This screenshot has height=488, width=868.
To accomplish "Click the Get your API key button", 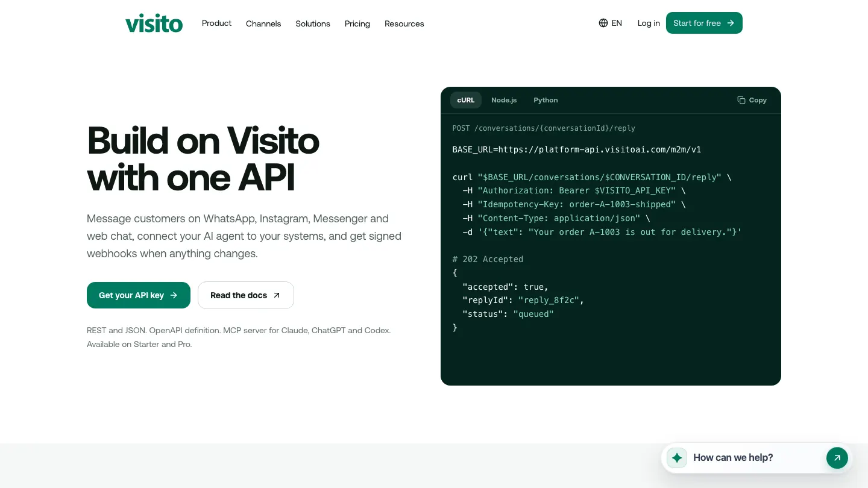I will click(139, 295).
